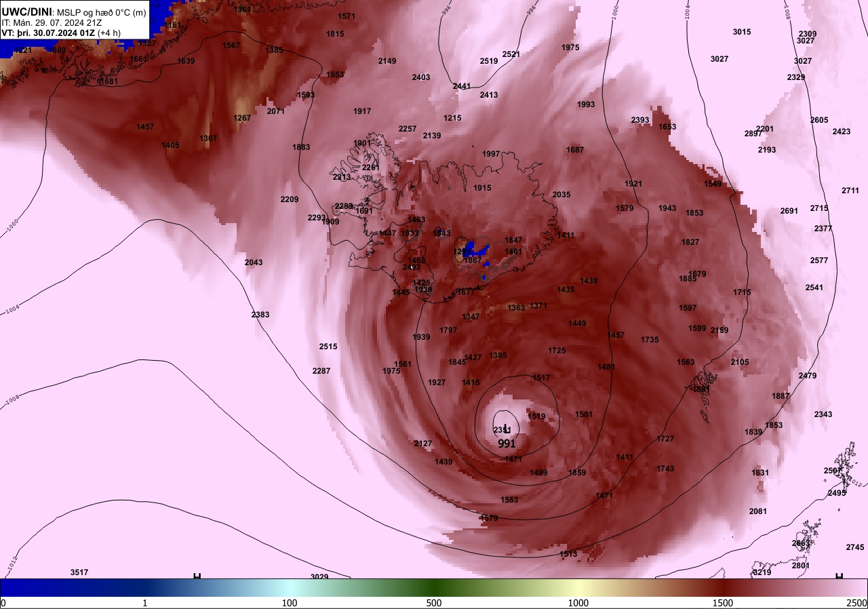Click the height value 2127
This screenshot has height=609, width=868.
click(423, 444)
